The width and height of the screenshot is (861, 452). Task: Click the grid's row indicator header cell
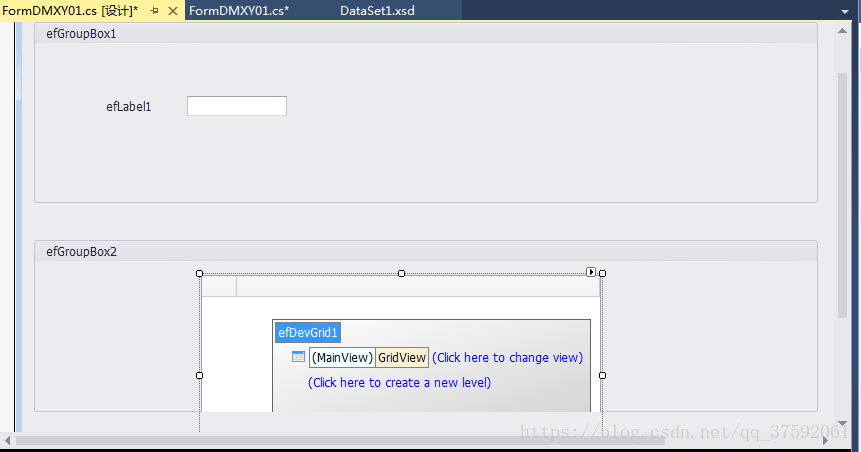(x=219, y=286)
